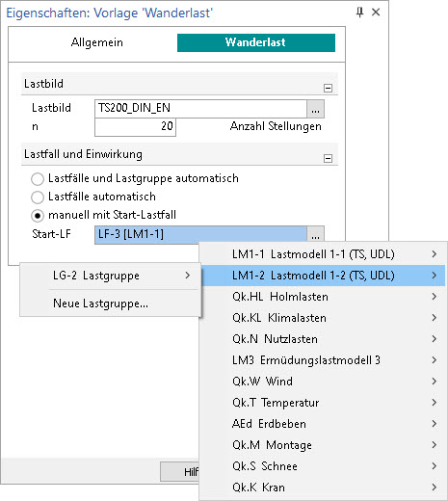The width and height of the screenshot is (448, 501).
Task: Open Qk.HL Holmlasten submenu
Action: 322,297
